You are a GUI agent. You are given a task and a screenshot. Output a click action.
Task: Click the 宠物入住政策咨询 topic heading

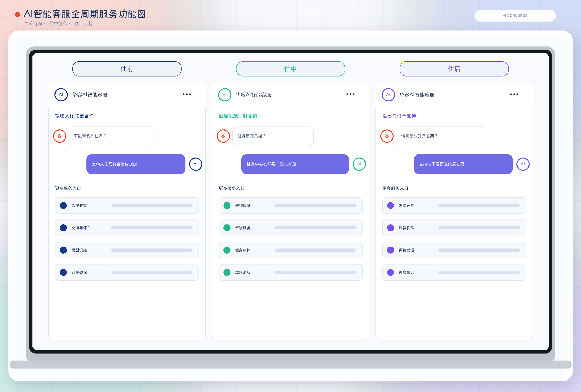pos(74,116)
